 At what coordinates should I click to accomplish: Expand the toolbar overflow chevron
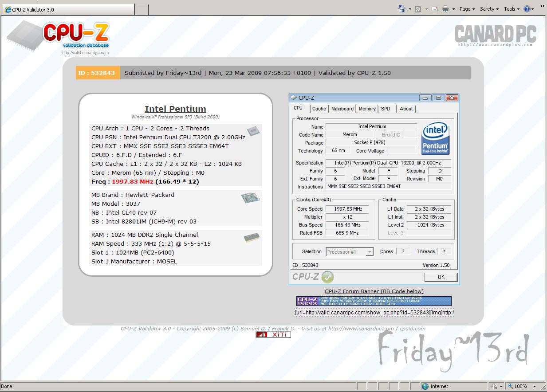pyautogui.click(x=542, y=6)
